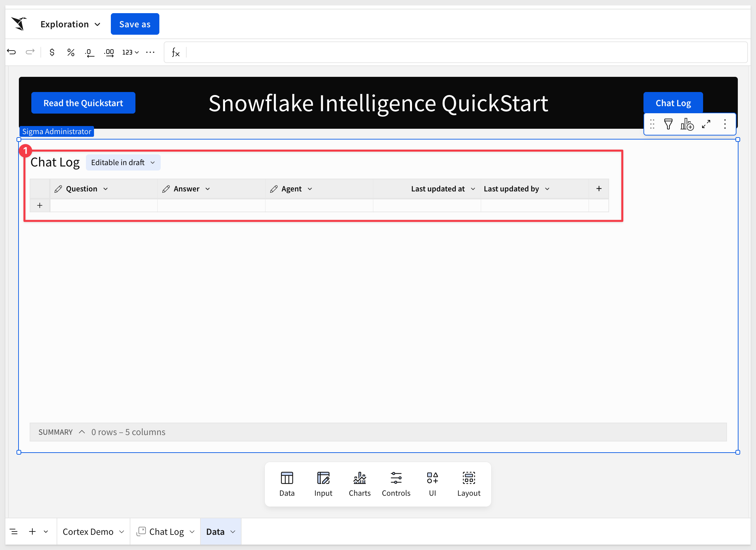
Task: Open the Charts element menu
Action: [359, 484]
